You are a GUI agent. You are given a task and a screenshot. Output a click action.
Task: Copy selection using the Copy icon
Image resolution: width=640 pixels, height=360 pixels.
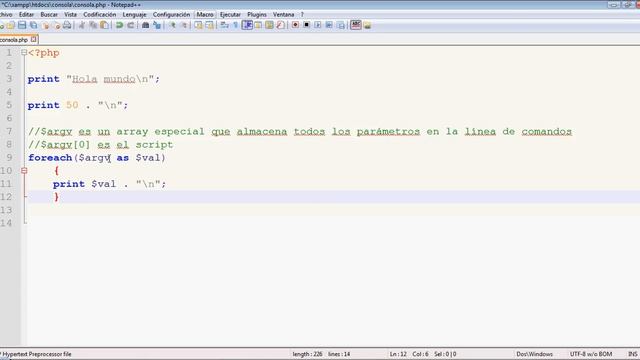[x=93, y=25]
